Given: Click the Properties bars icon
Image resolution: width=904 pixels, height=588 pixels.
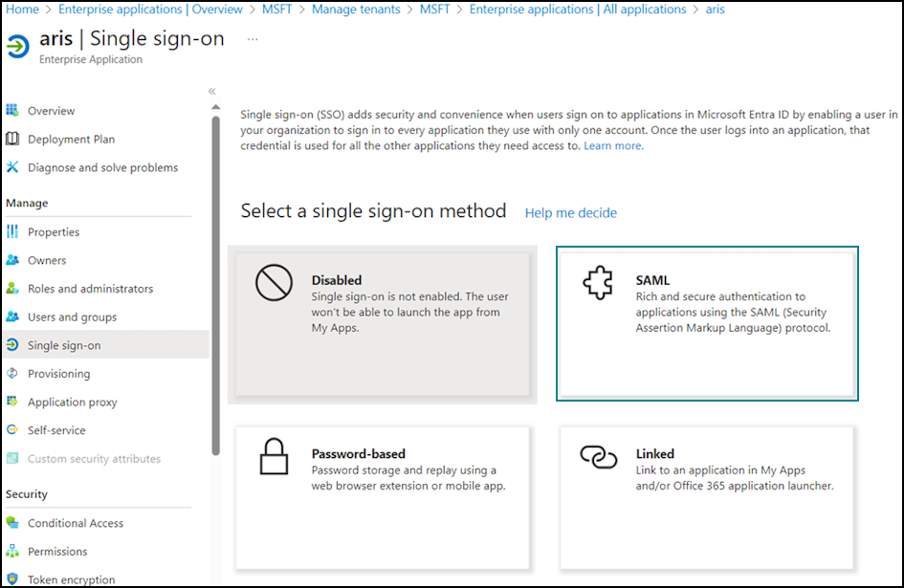Looking at the screenshot, I should [12, 231].
